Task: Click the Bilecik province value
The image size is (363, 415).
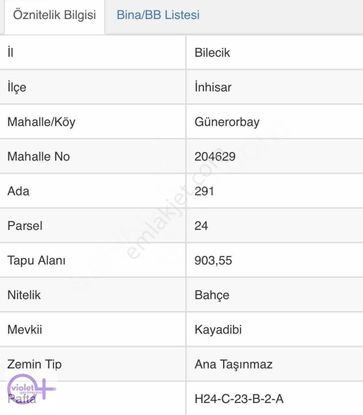Action: pos(212,53)
